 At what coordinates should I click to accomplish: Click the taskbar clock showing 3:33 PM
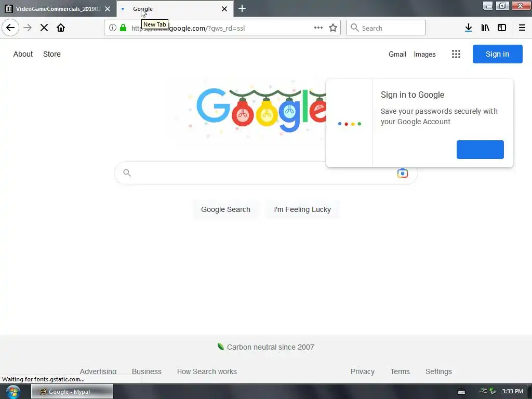(x=512, y=391)
